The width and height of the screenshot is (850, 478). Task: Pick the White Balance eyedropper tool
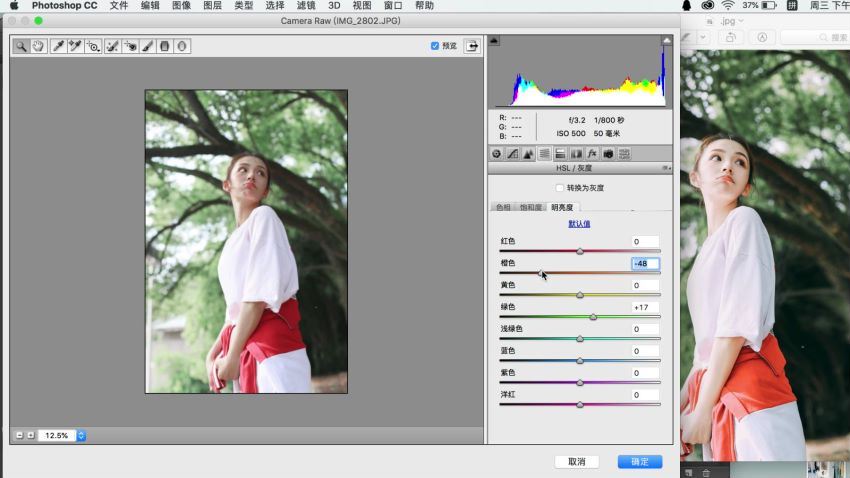[57, 46]
